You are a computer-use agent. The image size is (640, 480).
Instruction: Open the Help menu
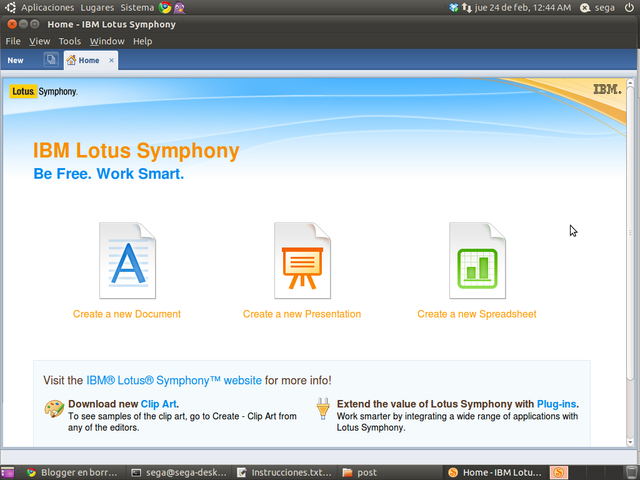click(x=142, y=41)
